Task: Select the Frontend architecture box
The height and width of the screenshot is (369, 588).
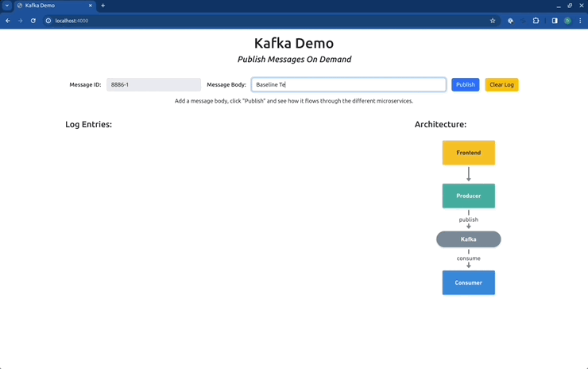Action: click(x=469, y=153)
